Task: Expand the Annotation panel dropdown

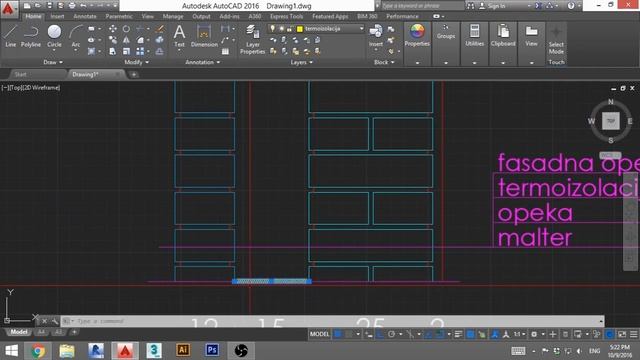Action: coord(203,62)
